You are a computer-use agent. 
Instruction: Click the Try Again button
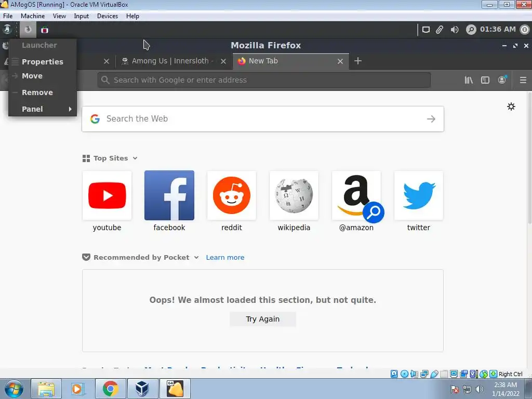coord(262,319)
